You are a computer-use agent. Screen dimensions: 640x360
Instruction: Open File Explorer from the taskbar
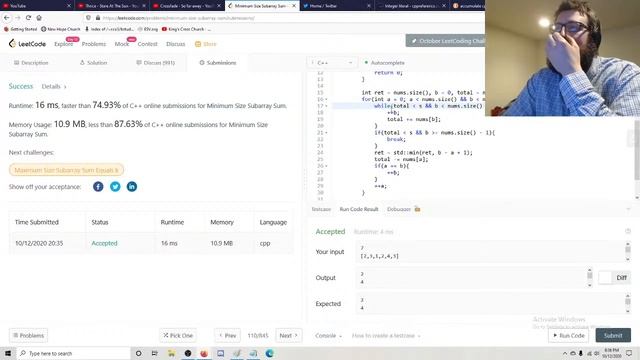pos(171,353)
